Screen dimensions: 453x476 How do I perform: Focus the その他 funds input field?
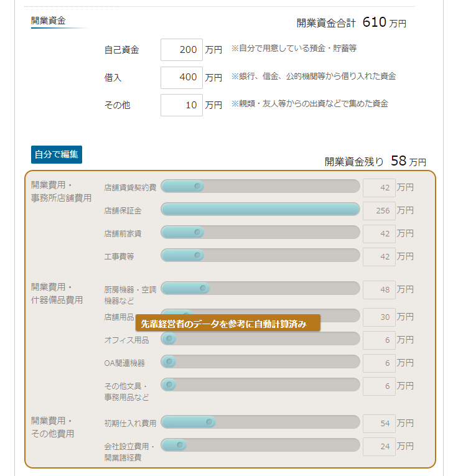(182, 105)
